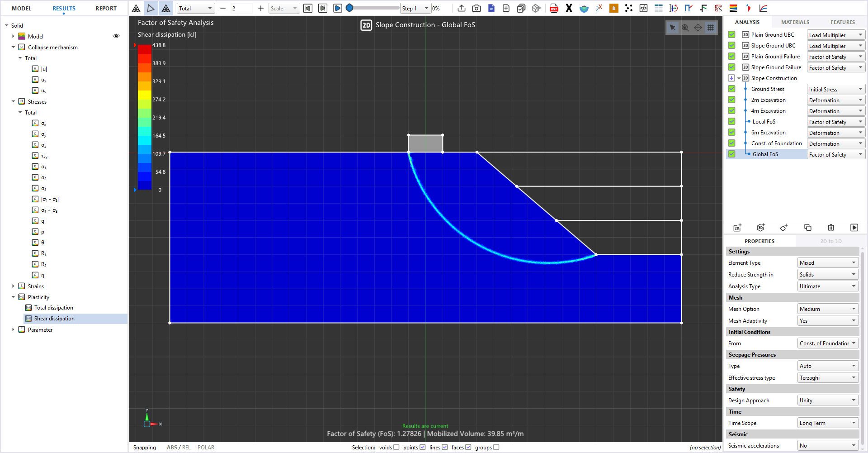Toggle the voids selection checkbox
This screenshot has width=868, height=453.
point(396,447)
